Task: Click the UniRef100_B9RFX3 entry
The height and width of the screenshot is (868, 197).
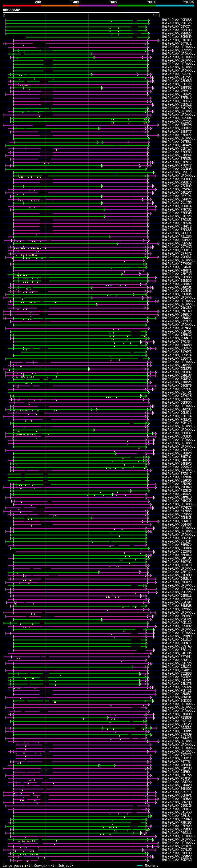Action: pyautogui.click(x=177, y=379)
